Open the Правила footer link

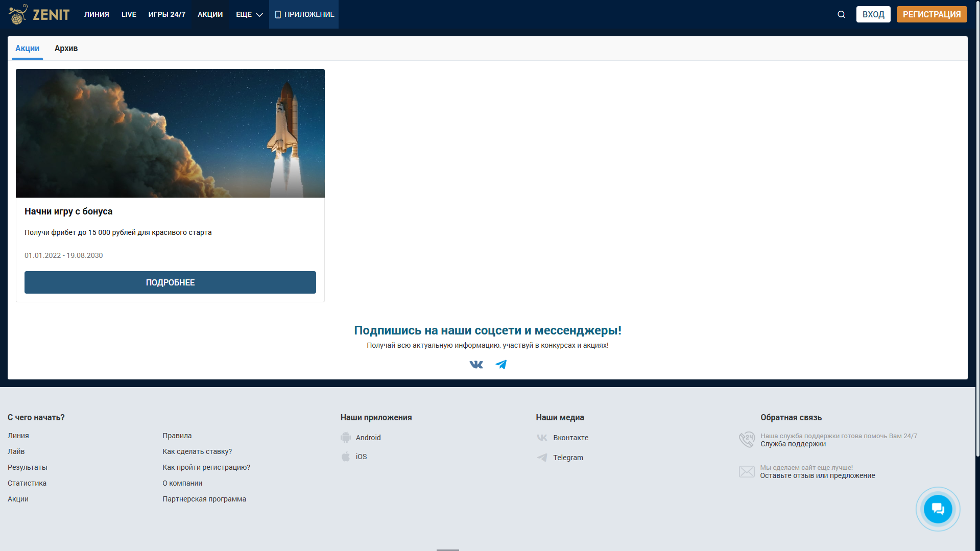pos(177,436)
